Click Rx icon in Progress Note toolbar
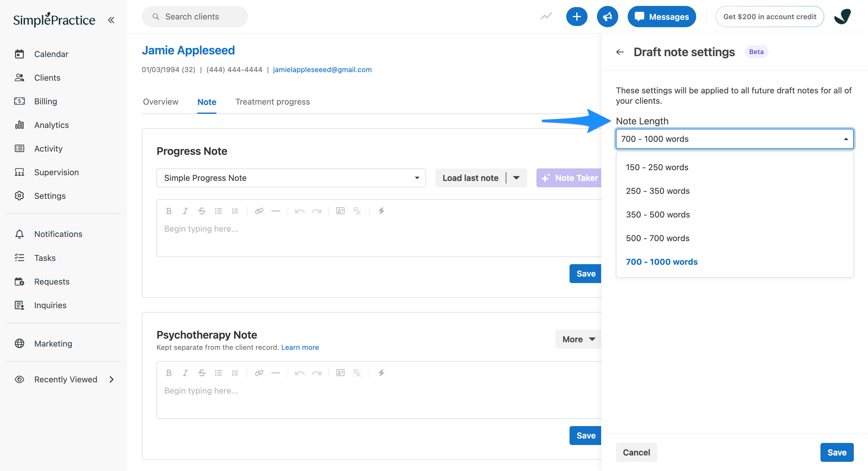Image resolution: width=868 pixels, height=471 pixels. click(x=357, y=211)
